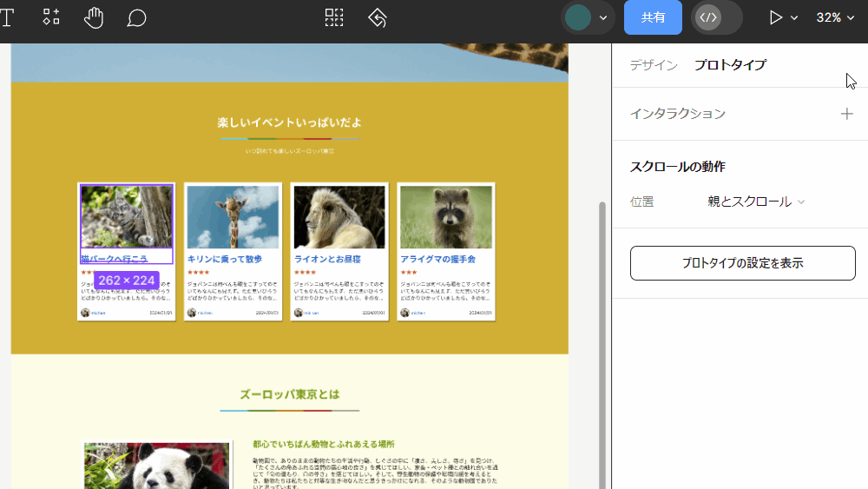Click the giraffe card star rating

(x=198, y=272)
